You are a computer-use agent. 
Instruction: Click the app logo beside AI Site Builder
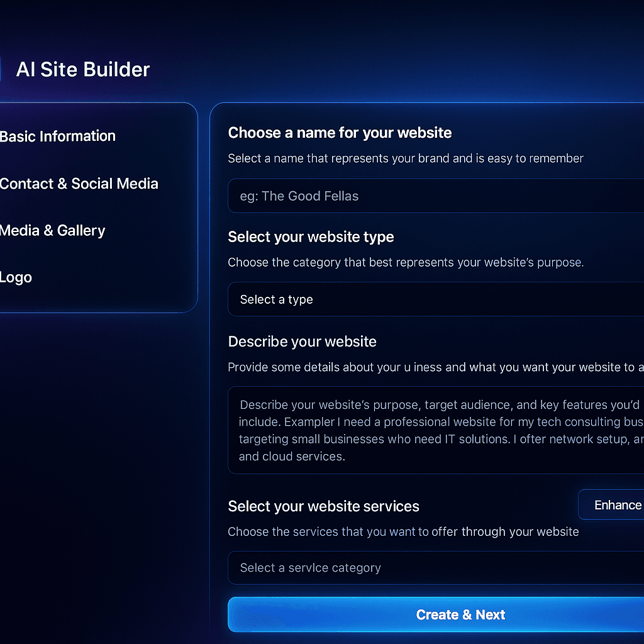pos(1,69)
